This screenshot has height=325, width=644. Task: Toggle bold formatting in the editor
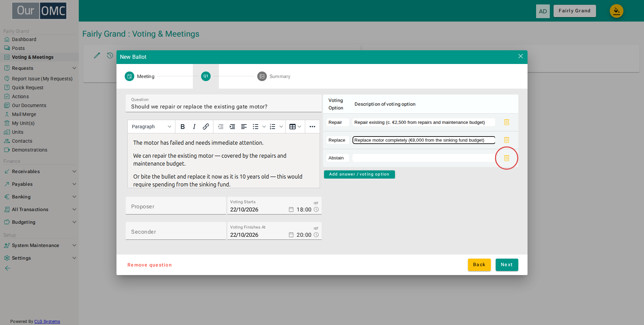pyautogui.click(x=183, y=127)
